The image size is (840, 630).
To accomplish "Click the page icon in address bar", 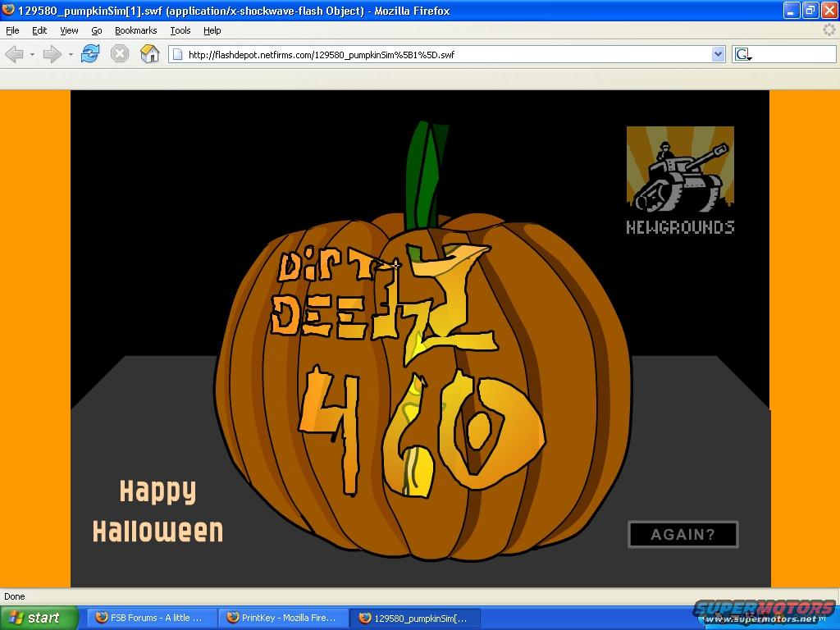I will [178, 55].
